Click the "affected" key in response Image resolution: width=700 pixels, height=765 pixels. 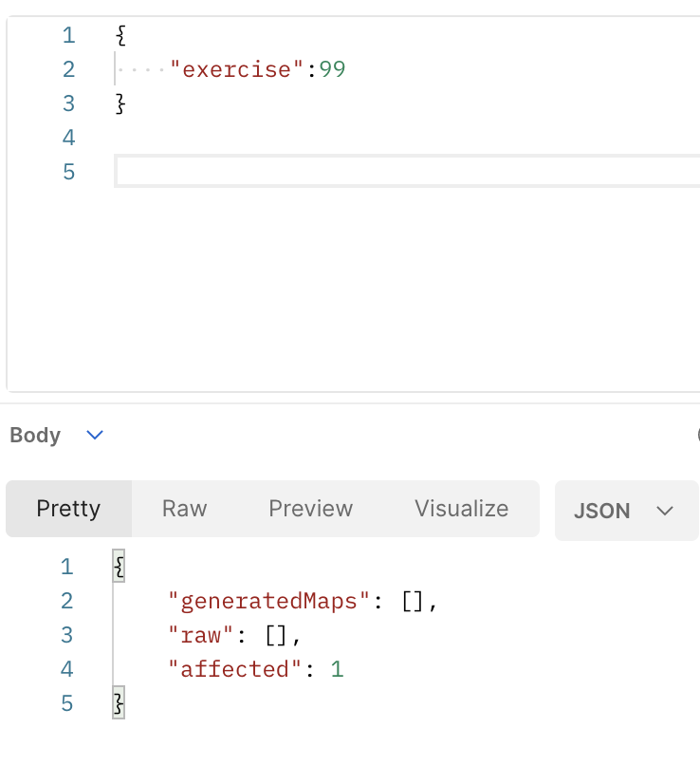pos(234,669)
